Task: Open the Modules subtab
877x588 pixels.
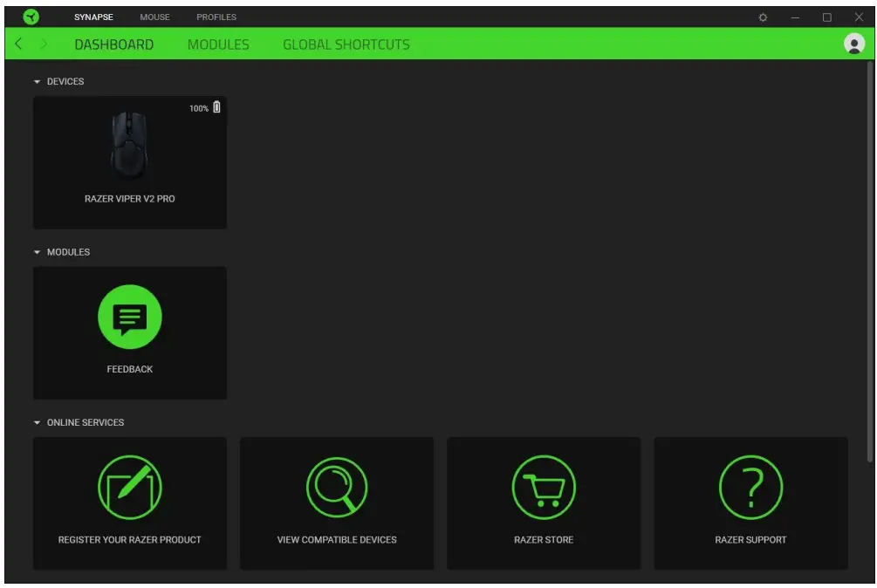Action: coord(218,44)
